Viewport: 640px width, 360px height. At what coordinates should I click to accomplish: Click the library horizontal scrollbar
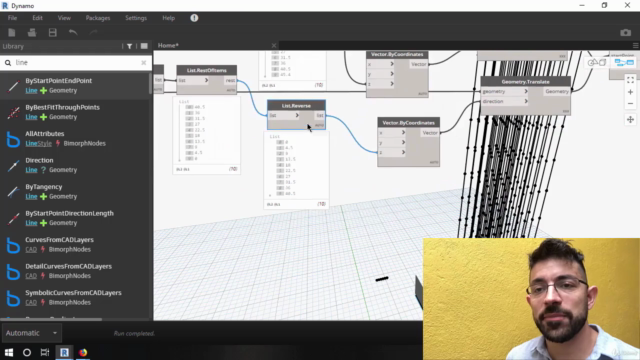click(x=51, y=319)
